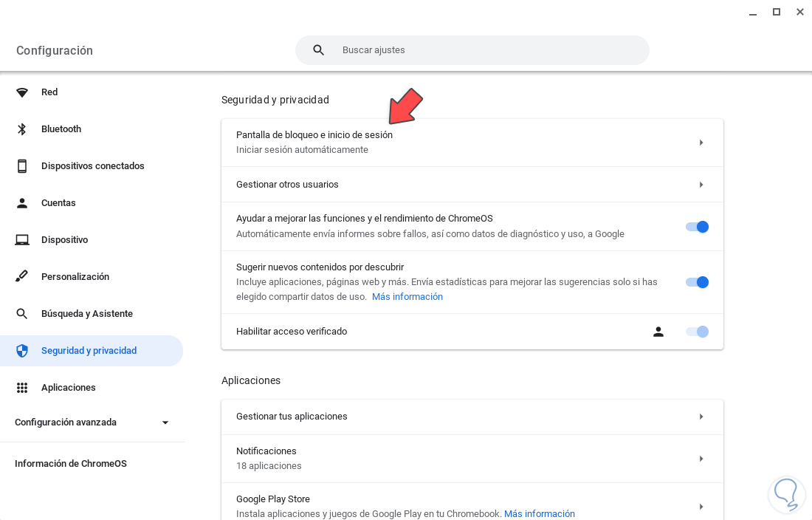Click the grid icon beside Aplicaciones
Screen dimensions: 812x520
coord(22,388)
